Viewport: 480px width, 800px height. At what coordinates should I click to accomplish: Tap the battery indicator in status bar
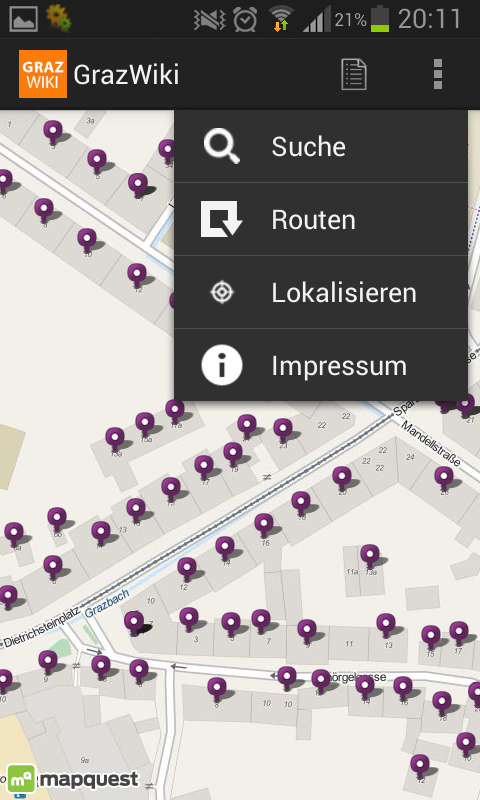coord(380,19)
